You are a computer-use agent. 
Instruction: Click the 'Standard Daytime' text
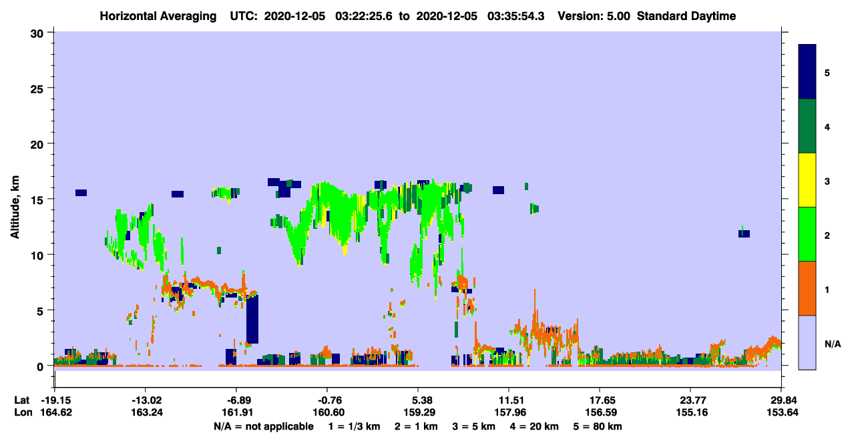coord(686,16)
